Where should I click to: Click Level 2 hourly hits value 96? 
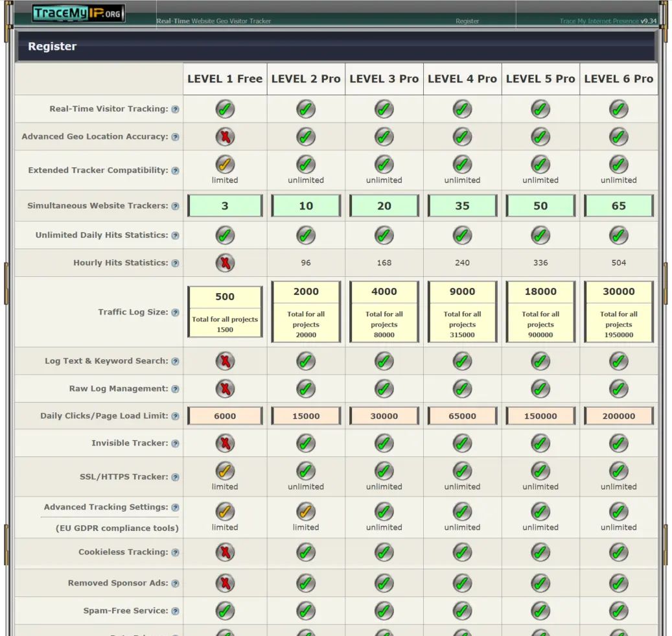[x=306, y=263]
